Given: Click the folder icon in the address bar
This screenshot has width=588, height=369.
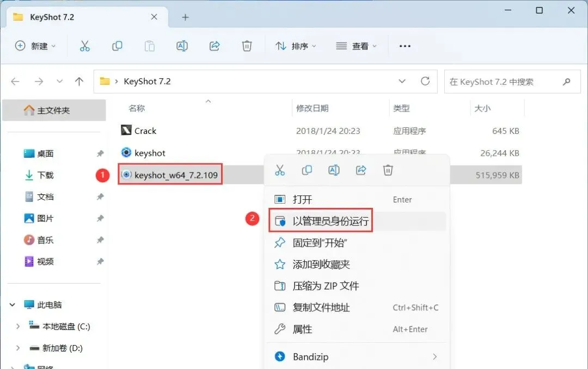Looking at the screenshot, I should click(105, 81).
